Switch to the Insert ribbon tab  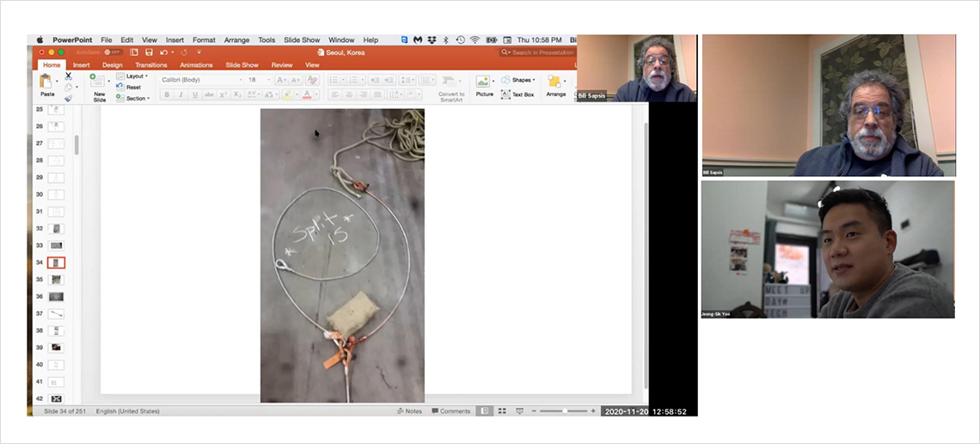tap(82, 65)
